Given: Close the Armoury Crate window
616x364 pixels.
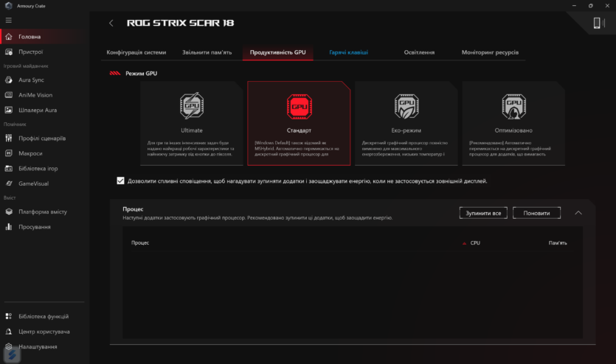Looking at the screenshot, I should [607, 6].
